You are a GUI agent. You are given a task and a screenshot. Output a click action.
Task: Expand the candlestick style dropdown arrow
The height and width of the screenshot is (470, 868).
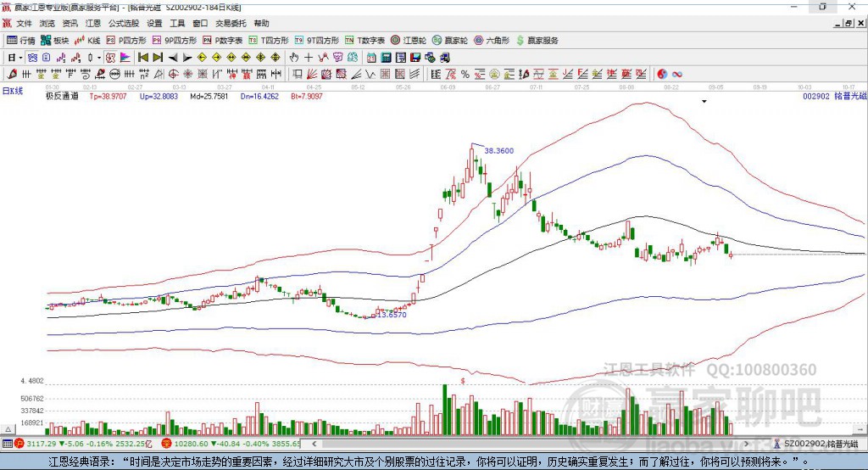click(x=99, y=58)
